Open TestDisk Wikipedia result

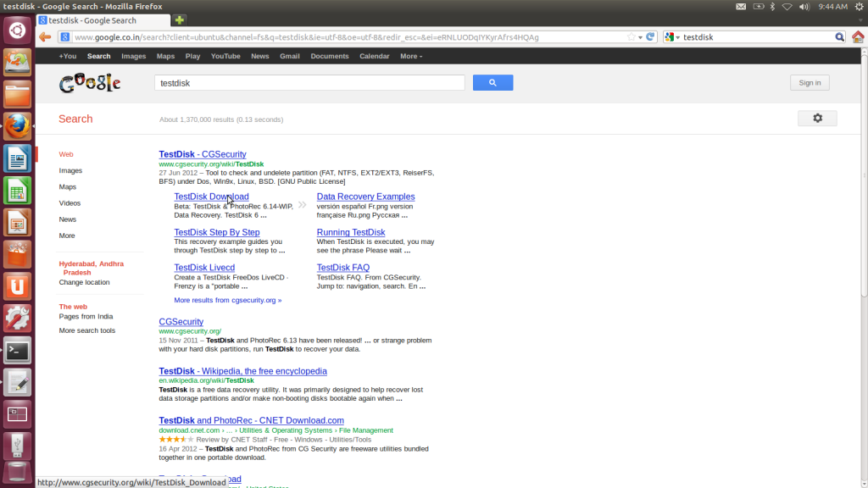(x=243, y=371)
